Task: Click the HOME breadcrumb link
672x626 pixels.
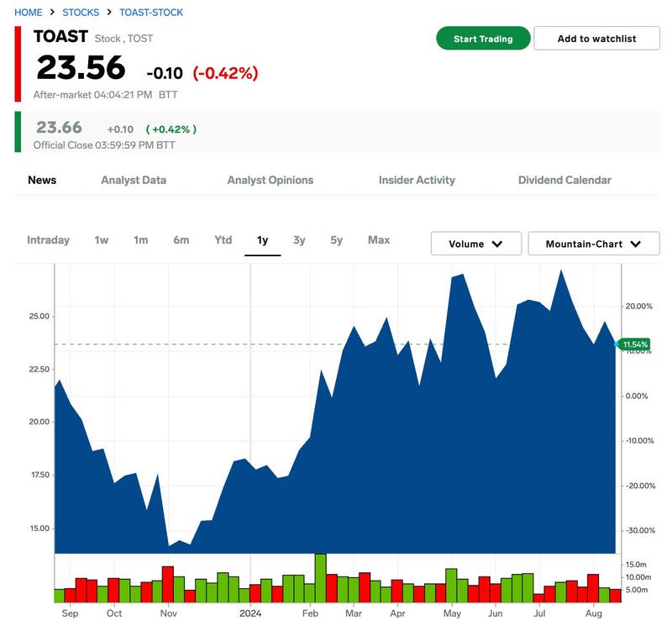Action: [29, 13]
